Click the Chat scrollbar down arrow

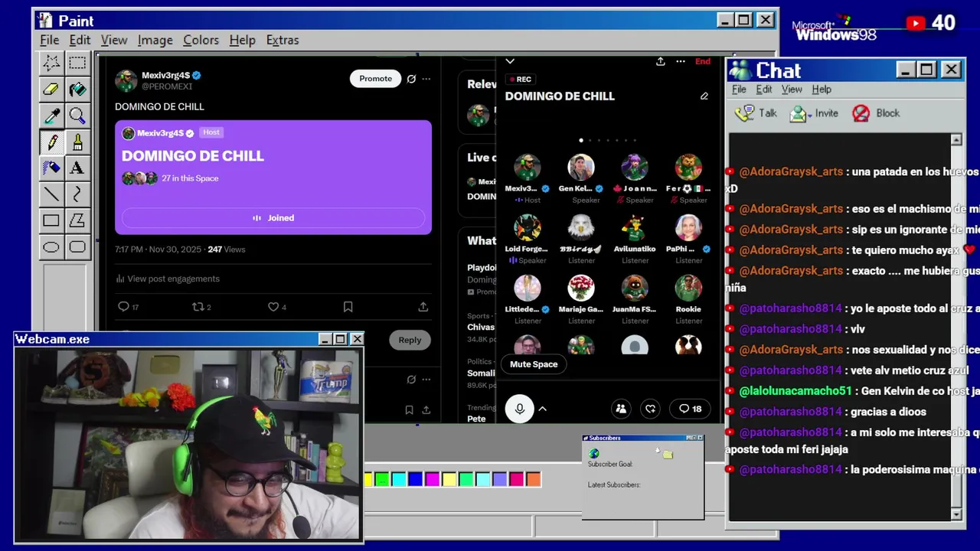(956, 515)
